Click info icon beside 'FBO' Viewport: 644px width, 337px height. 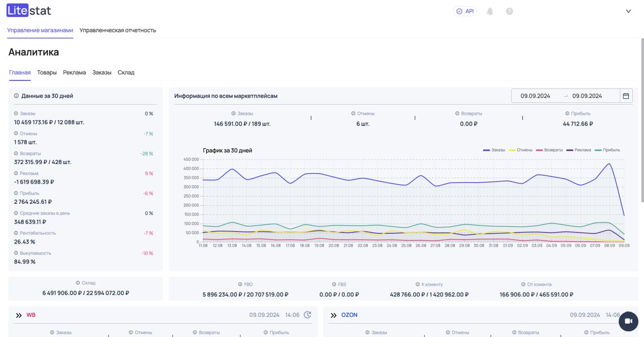[240, 284]
